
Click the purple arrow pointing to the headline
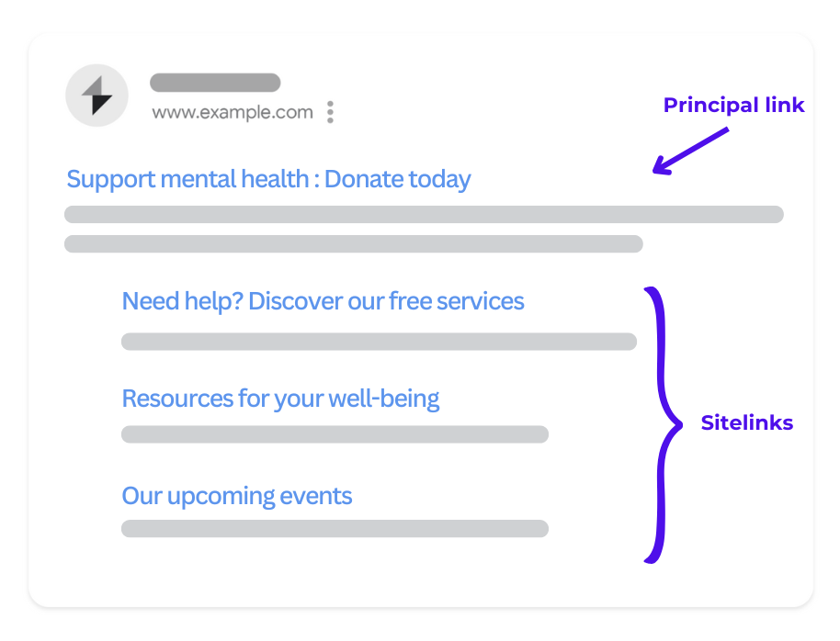690,151
